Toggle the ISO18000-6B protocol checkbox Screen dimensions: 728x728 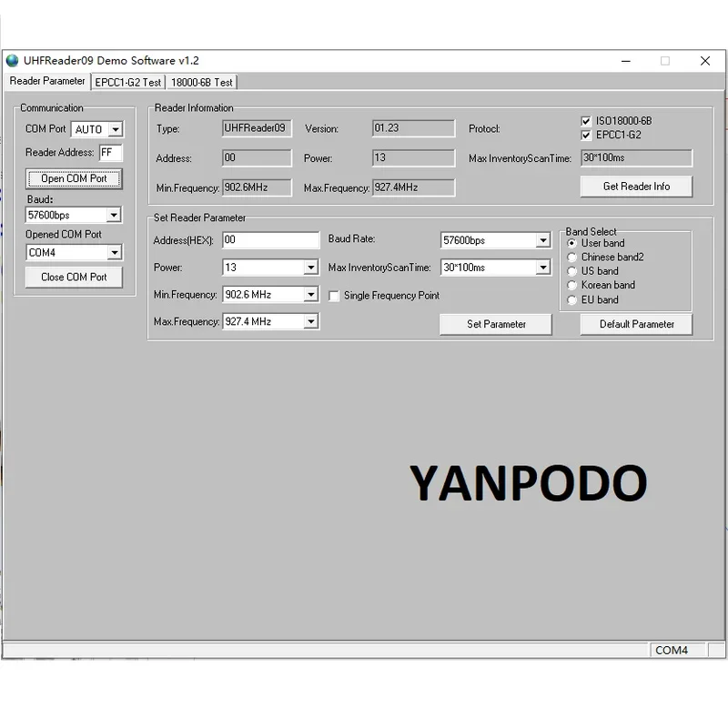[586, 121]
